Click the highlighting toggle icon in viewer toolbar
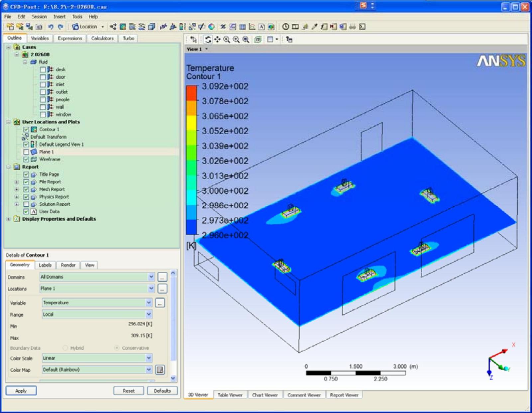The image size is (532, 413). pos(258,40)
